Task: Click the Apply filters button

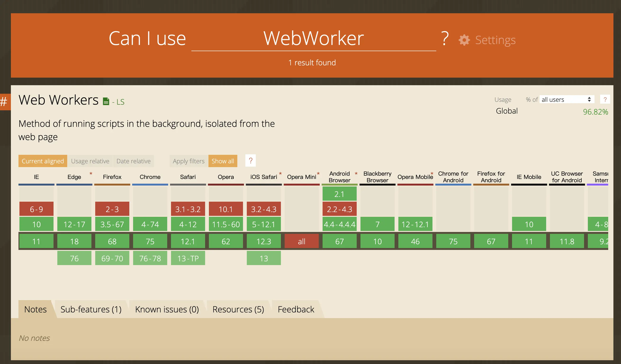Action: tap(189, 161)
